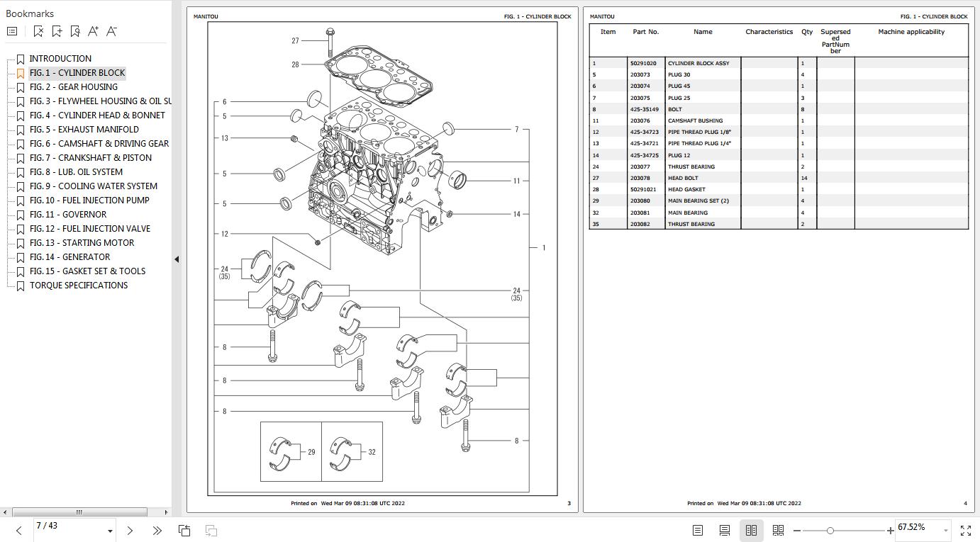The height and width of the screenshot is (542, 980).
Task: Click the bookmarks scrollbar right arrow
Action: point(167,512)
